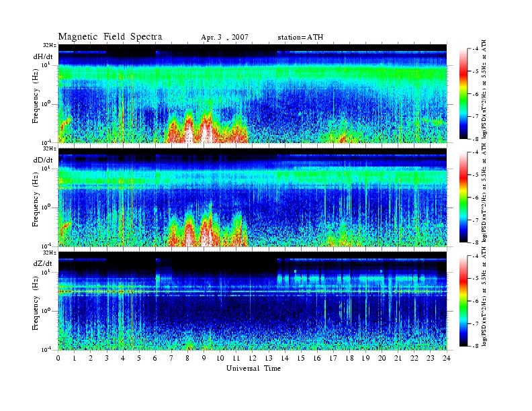Click the color scale bar beside the dD/dt panel
This screenshot has width=532, height=411.
[463, 197]
